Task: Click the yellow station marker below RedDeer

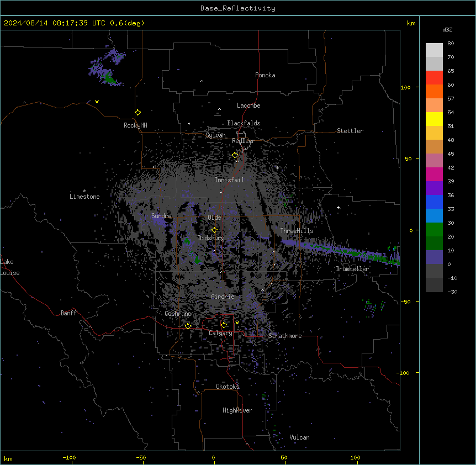Action: click(235, 155)
